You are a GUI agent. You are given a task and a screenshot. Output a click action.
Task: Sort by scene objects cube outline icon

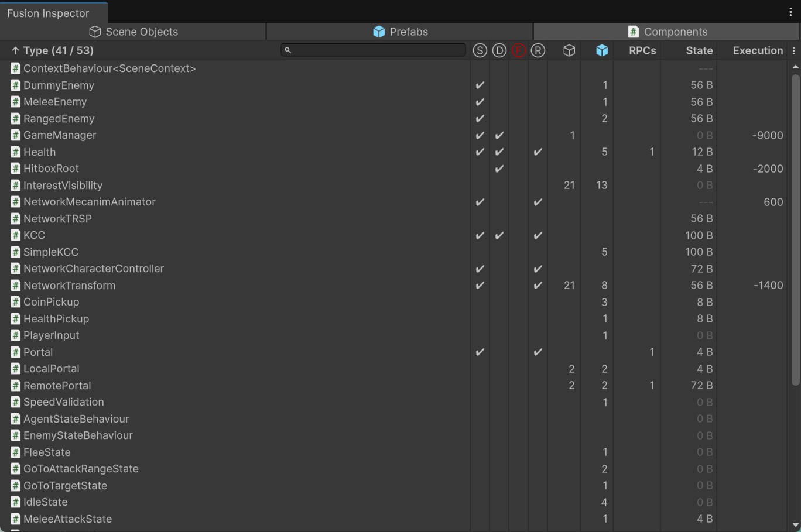569,50
